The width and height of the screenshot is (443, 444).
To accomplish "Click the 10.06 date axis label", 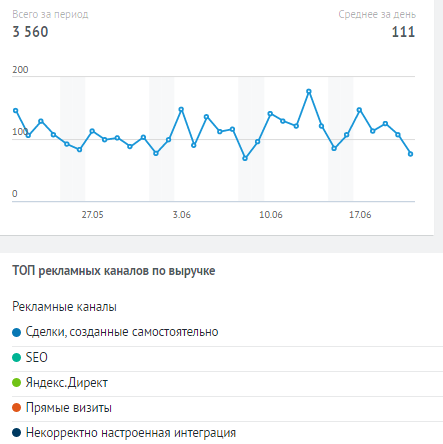I will coord(271,215).
